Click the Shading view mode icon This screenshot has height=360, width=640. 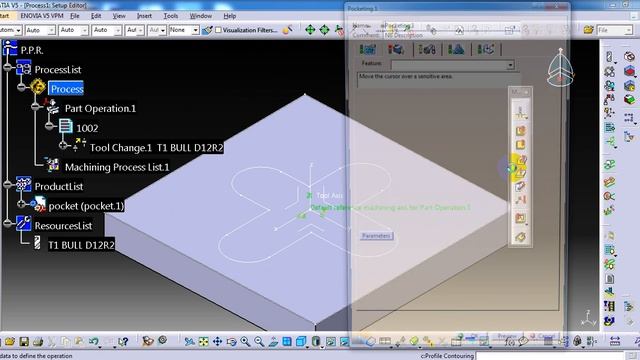pos(316,341)
